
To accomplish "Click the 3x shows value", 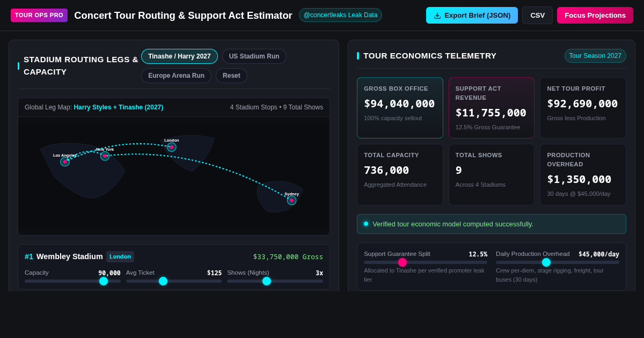I will click(319, 273).
